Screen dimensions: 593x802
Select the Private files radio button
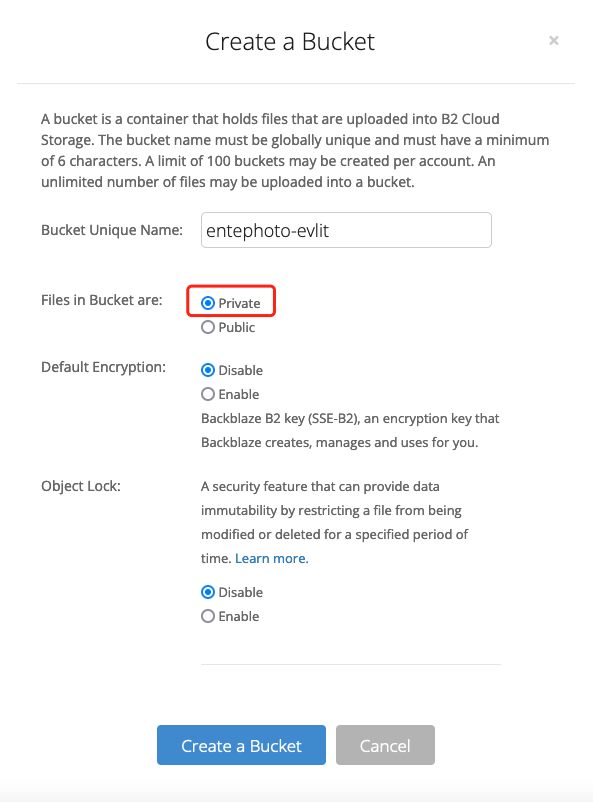pyautogui.click(x=208, y=302)
